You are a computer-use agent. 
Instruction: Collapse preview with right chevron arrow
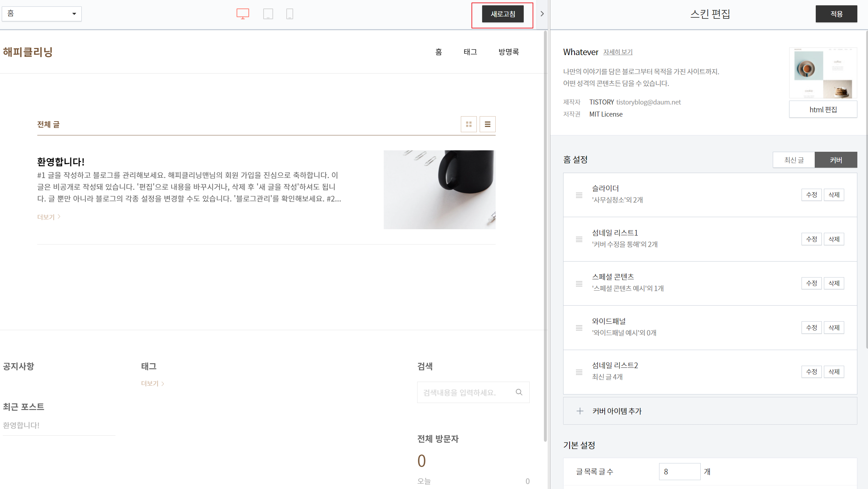(542, 14)
